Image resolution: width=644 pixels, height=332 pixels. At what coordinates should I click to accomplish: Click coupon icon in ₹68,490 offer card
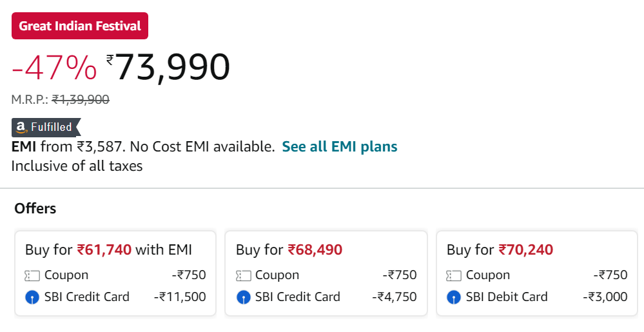pos(243,275)
